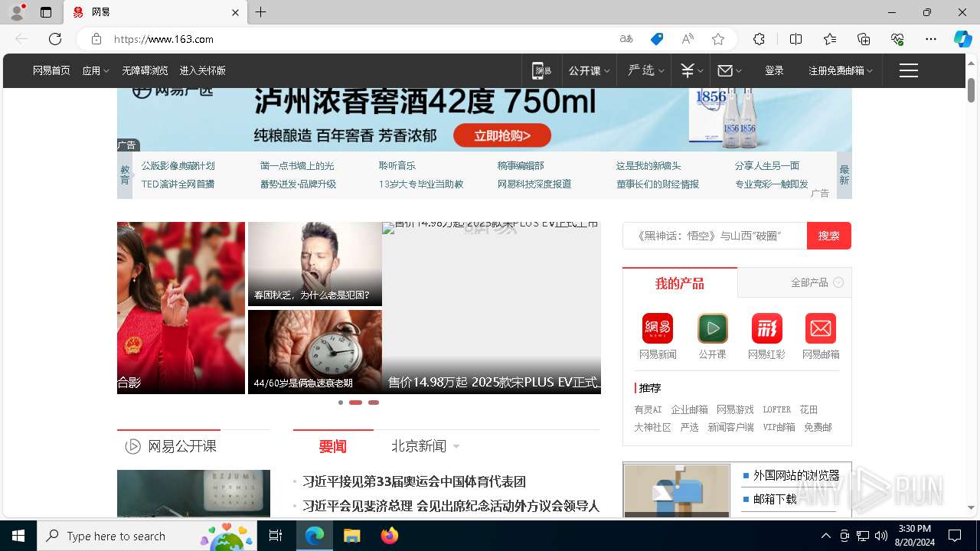Open Edge settings and more menu
980x551 pixels.
[x=931, y=39]
